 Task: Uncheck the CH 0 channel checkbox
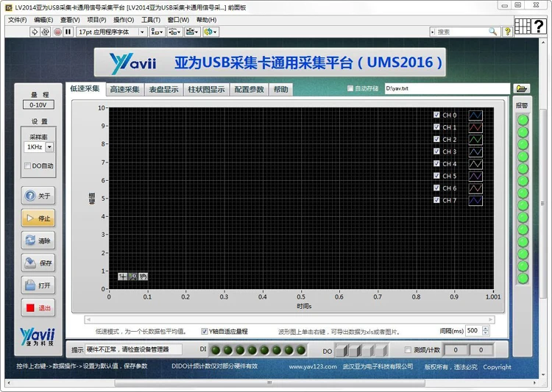click(436, 115)
